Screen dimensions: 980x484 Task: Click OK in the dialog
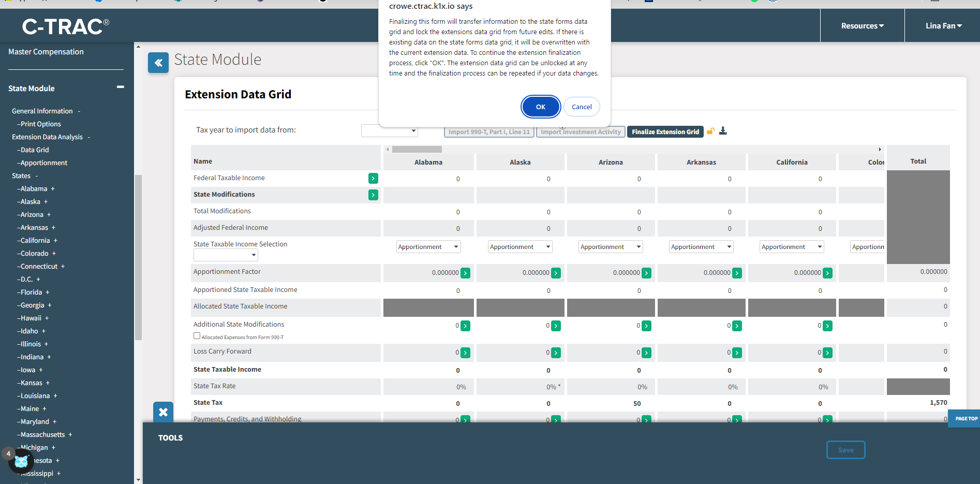tap(540, 107)
